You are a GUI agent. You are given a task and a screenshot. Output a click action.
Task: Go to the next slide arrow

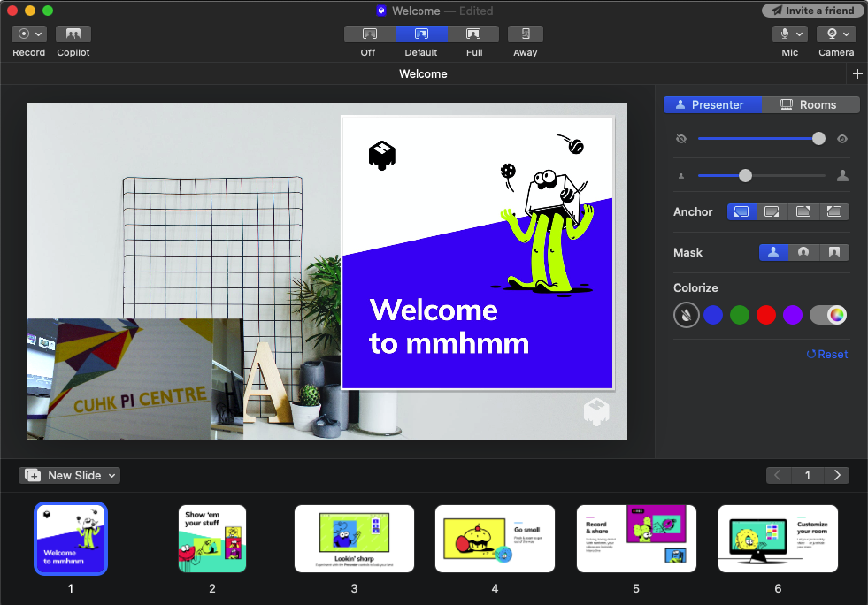[837, 476]
